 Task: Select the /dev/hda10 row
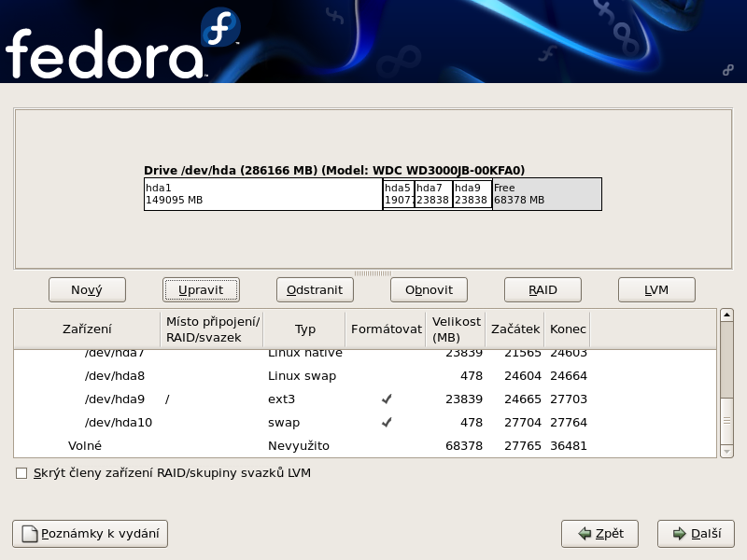pos(365,423)
